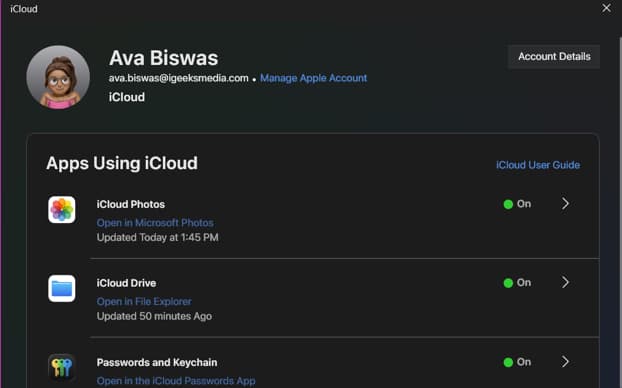Expand iCloud Photos settings chevron
The image size is (622, 388).
[x=565, y=204]
